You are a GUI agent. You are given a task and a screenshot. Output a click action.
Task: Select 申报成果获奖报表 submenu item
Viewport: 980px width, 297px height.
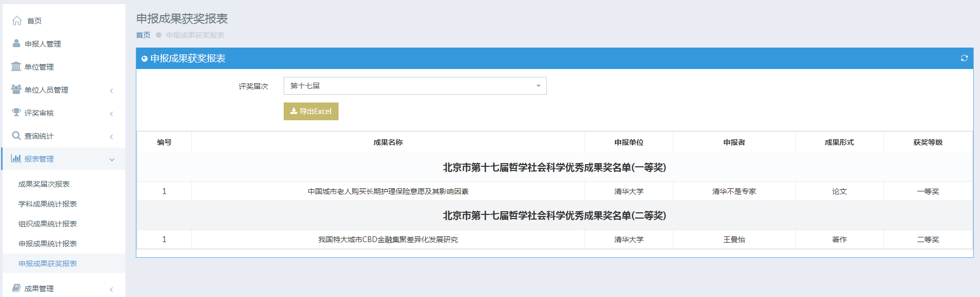coord(48,264)
